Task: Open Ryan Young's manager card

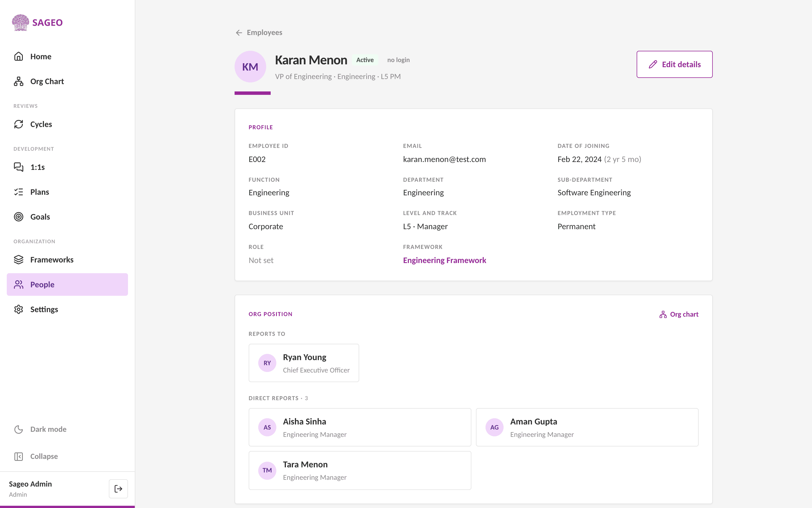Action: click(x=304, y=363)
